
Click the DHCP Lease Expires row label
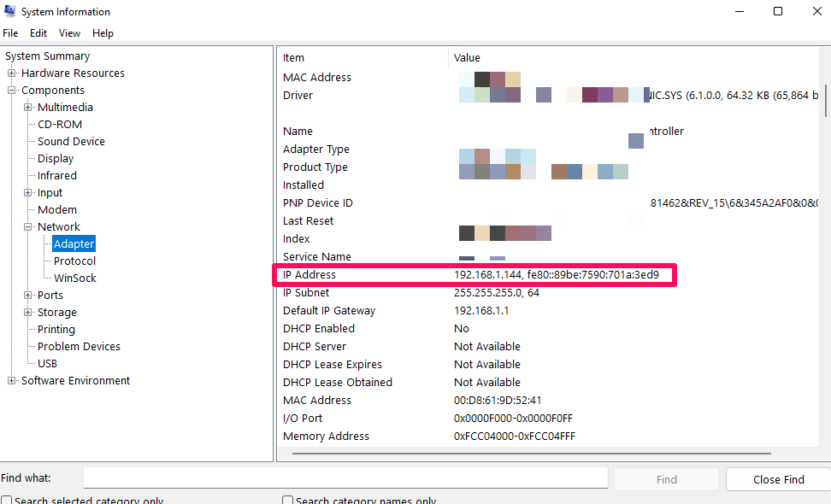pyautogui.click(x=333, y=365)
